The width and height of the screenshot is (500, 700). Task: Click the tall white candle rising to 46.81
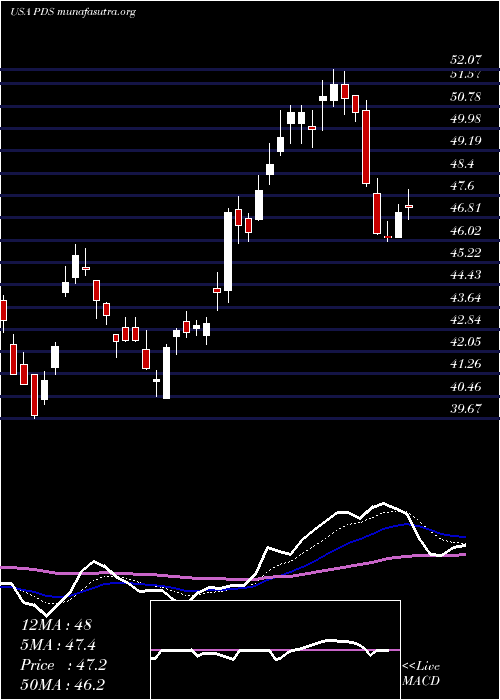pos(228,251)
